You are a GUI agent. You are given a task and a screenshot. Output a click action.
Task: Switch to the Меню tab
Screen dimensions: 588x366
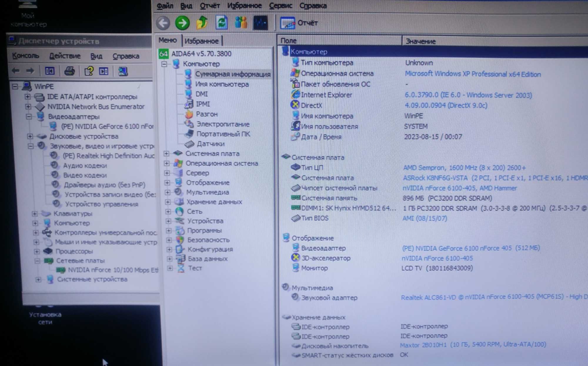tap(168, 40)
